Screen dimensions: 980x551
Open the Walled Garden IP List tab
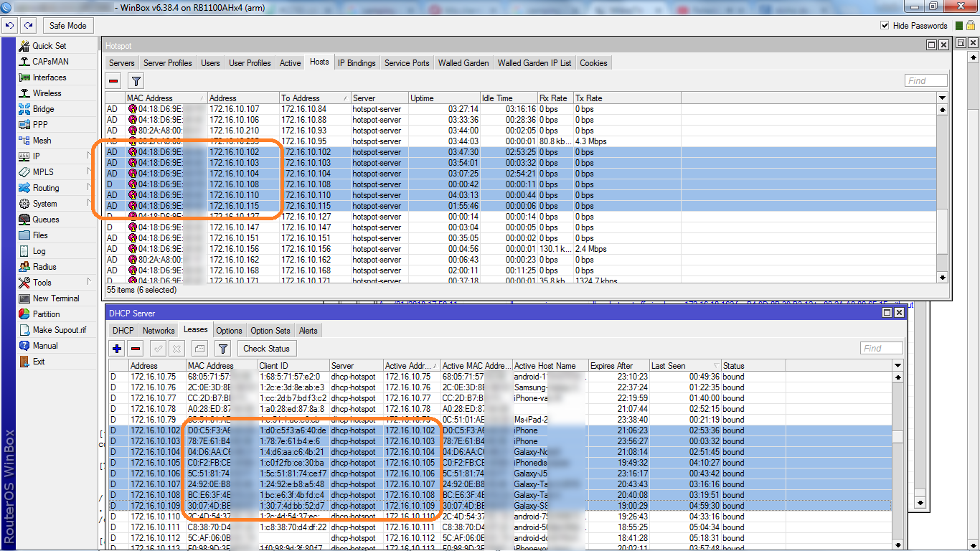point(534,63)
